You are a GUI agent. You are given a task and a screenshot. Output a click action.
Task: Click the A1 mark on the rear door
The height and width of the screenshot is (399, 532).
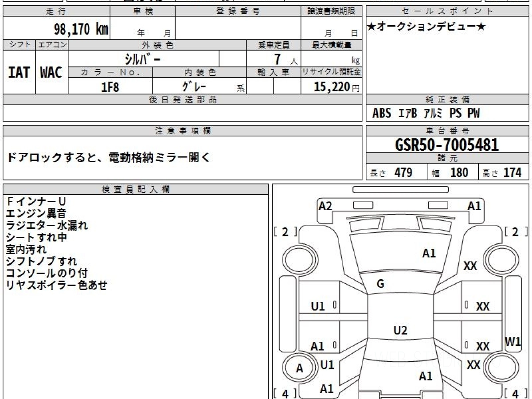(x=317, y=346)
